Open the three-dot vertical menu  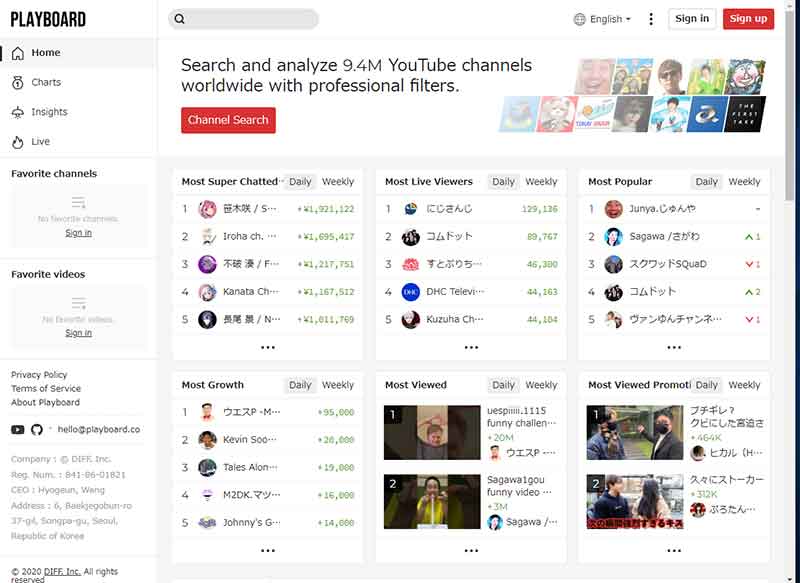[651, 19]
